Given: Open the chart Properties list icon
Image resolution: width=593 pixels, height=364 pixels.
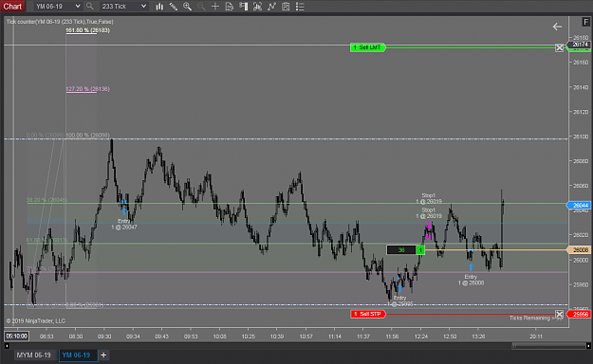Looking at the screenshot, I should (x=300, y=7).
